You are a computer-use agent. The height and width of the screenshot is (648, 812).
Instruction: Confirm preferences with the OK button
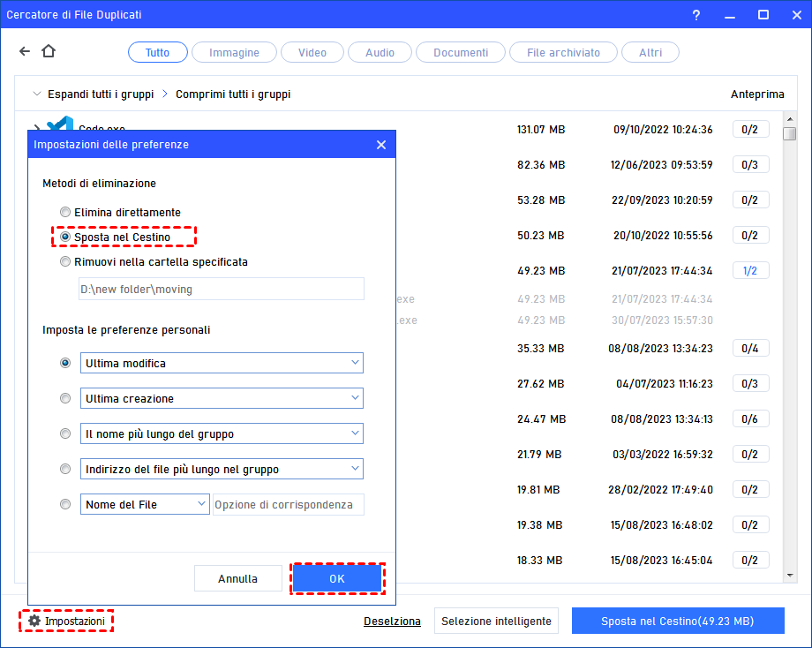click(x=336, y=578)
